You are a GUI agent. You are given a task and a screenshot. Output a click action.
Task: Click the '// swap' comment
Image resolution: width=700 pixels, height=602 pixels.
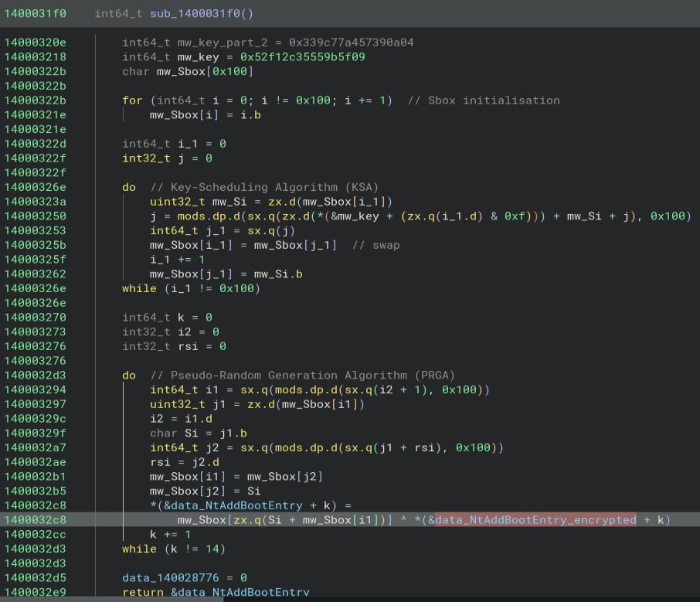click(376, 245)
